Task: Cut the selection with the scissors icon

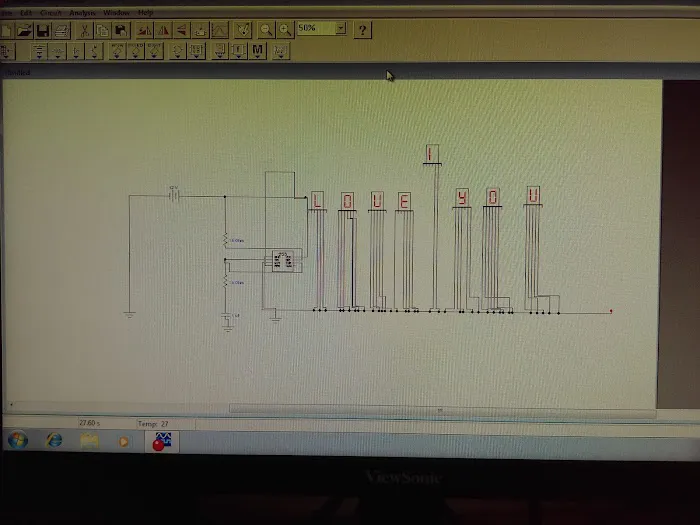Action: pyautogui.click(x=84, y=30)
